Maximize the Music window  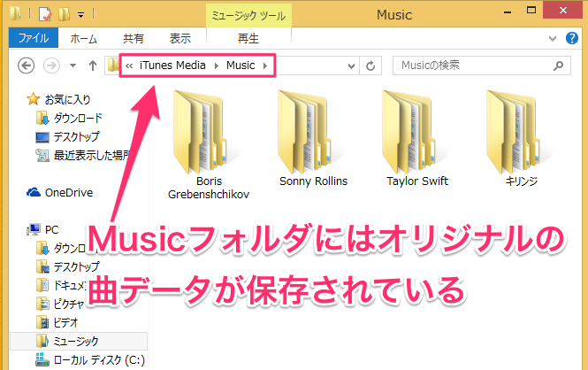coord(531,11)
